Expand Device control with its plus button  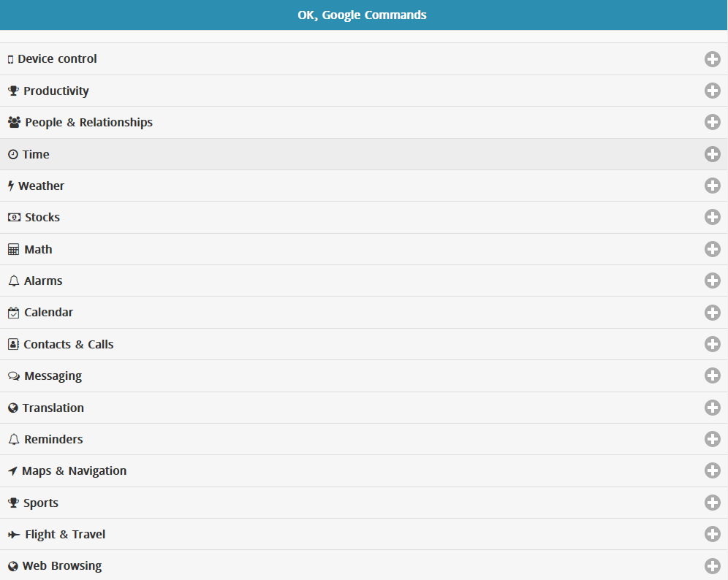tap(712, 59)
